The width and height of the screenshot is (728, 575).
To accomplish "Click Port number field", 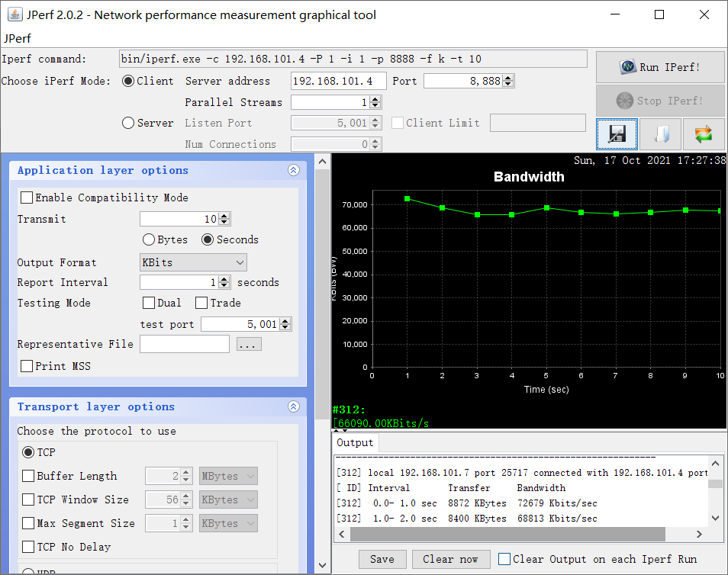I will pos(463,81).
